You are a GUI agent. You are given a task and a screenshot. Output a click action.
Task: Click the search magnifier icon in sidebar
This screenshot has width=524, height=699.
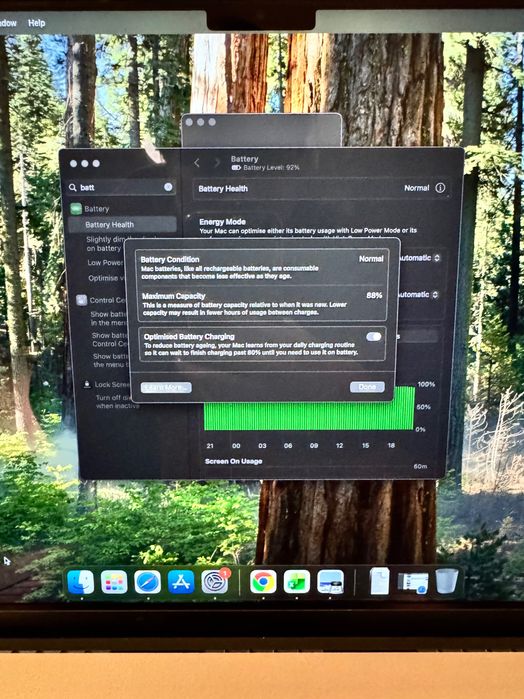point(73,187)
